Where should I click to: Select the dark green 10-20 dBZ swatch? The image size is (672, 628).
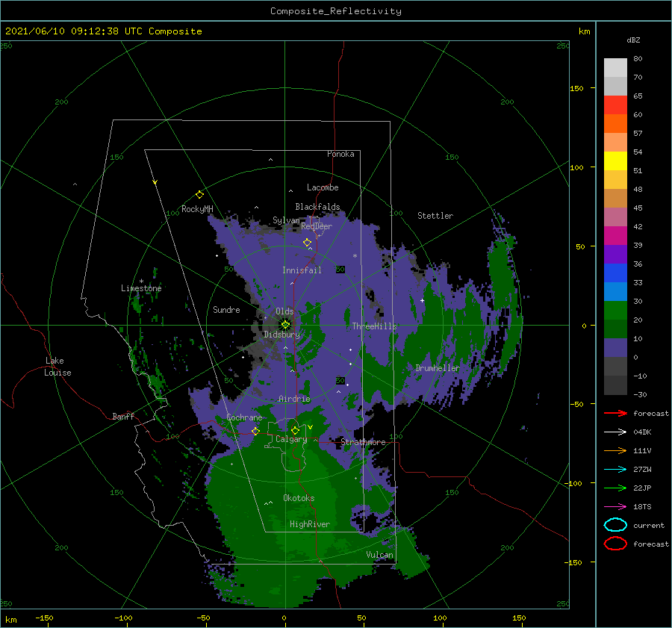pyautogui.click(x=615, y=329)
